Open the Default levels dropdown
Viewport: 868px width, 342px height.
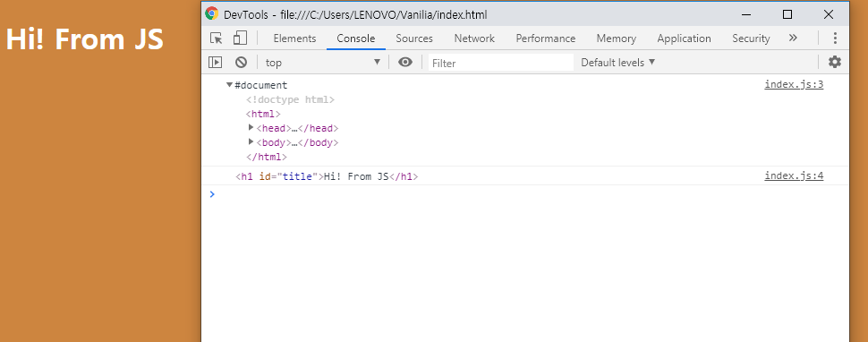(x=617, y=63)
